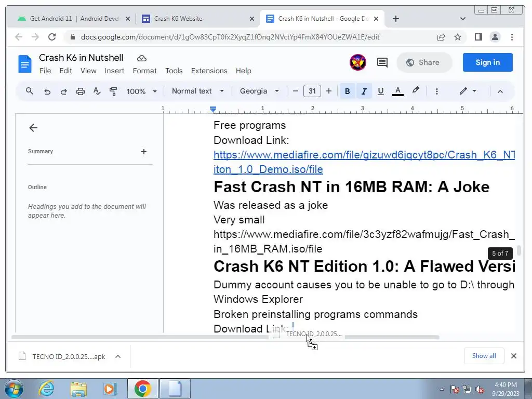532x399 pixels.
Task: Open the Format menu
Action: pyautogui.click(x=145, y=71)
